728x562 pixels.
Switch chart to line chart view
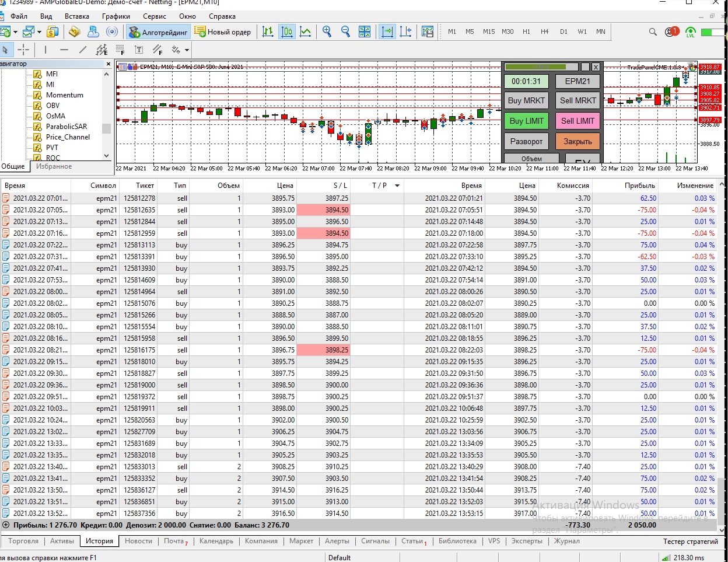click(x=305, y=32)
